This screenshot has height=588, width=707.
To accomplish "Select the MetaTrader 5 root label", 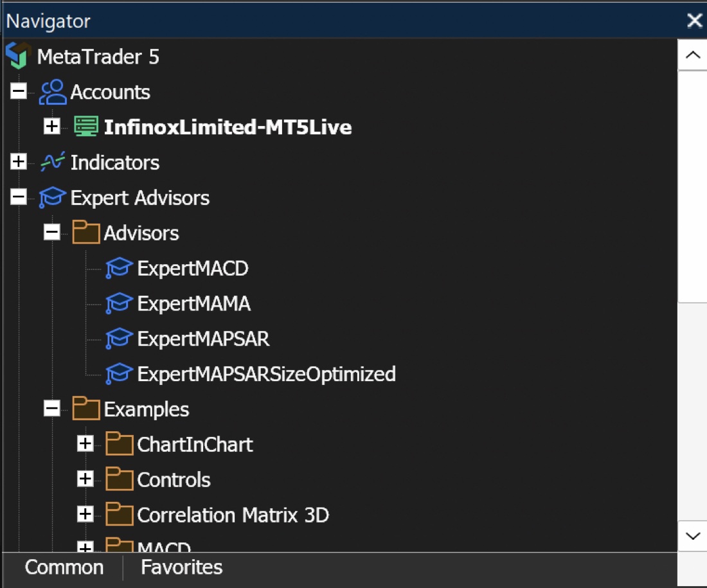I will [x=98, y=57].
